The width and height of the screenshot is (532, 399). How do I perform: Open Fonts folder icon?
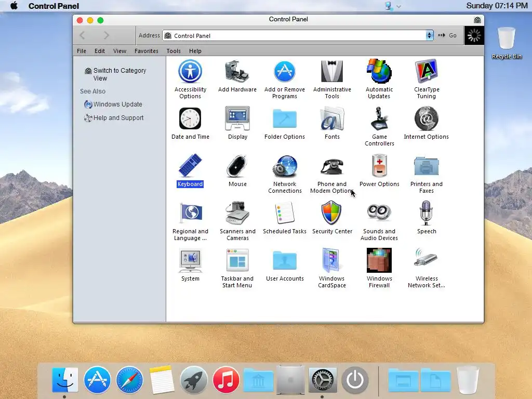(x=332, y=119)
